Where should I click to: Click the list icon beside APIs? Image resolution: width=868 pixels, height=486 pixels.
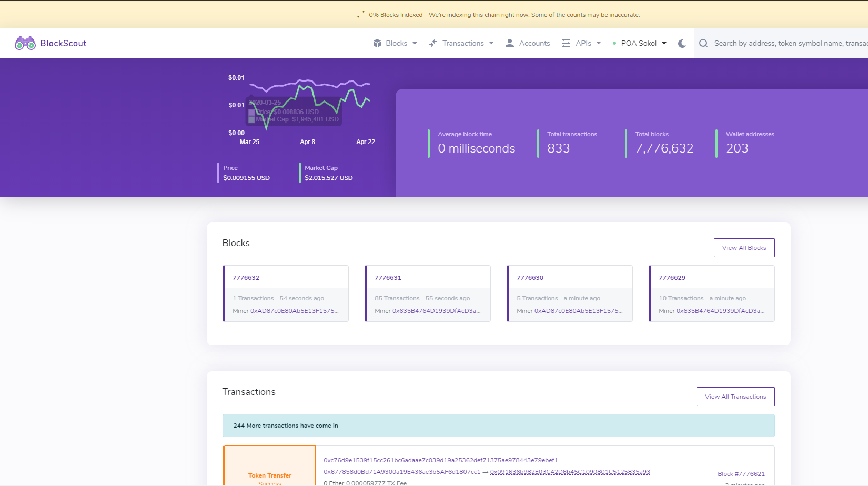[x=566, y=43]
